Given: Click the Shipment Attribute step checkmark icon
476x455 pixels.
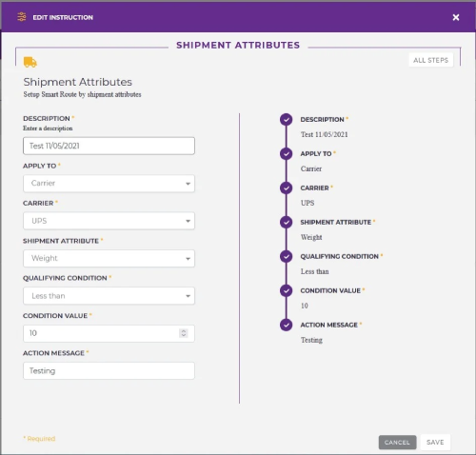Looking at the screenshot, I should [287, 223].
